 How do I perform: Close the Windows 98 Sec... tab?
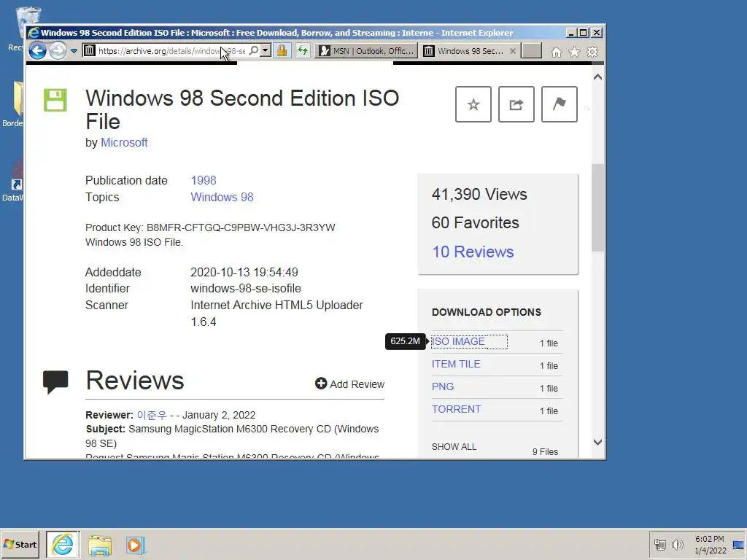coord(513,51)
